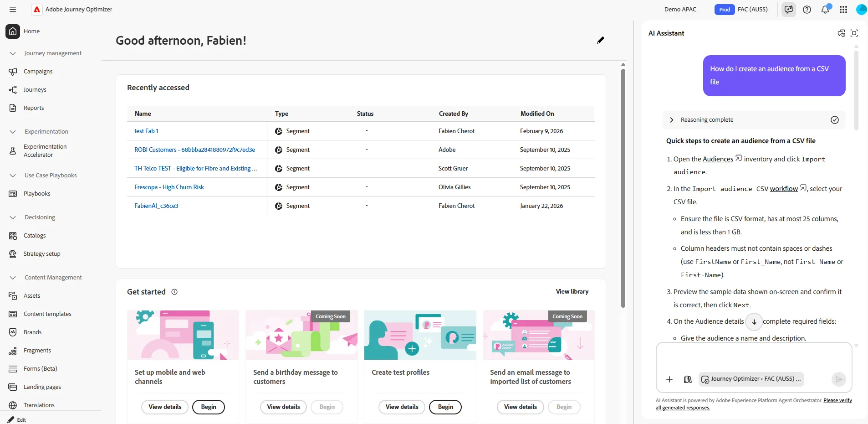Image resolution: width=868 pixels, height=424 pixels.
Task: Click Begin on Create test profiles card
Action: pyautogui.click(x=445, y=407)
